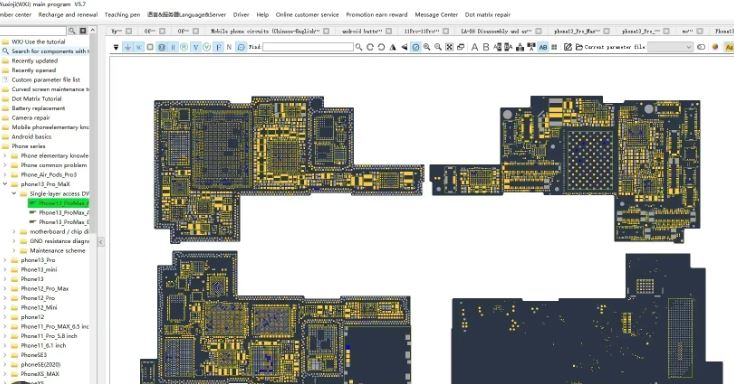Click the tree panel search field

(x=33, y=31)
